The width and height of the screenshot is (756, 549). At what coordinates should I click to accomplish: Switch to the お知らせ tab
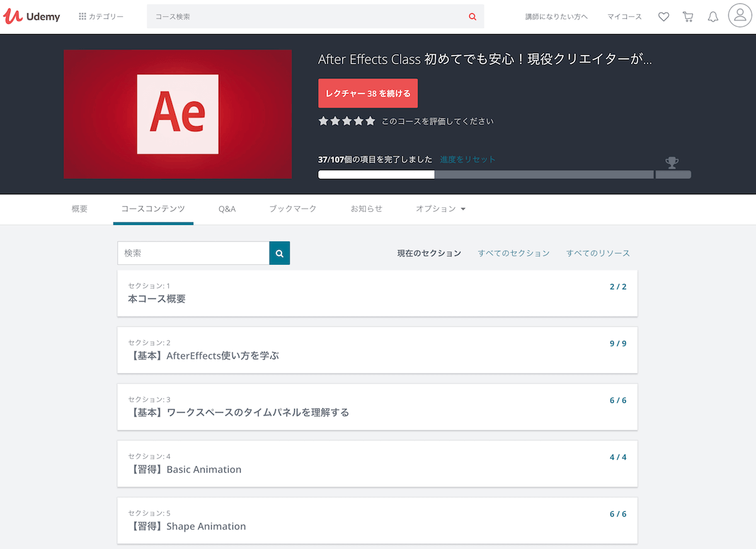(367, 209)
